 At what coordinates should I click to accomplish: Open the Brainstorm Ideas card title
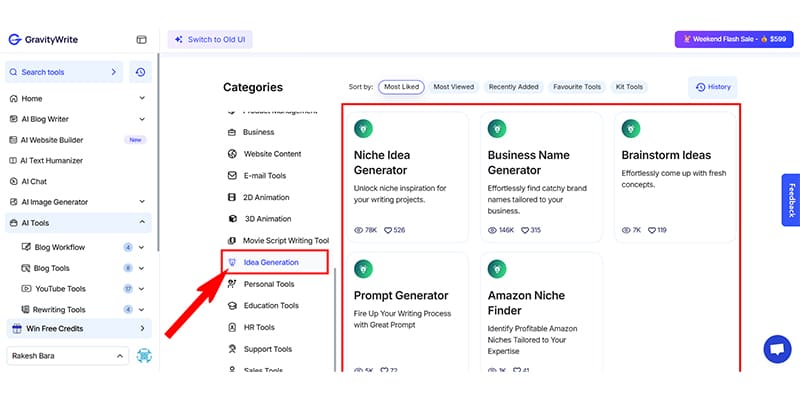(x=666, y=155)
